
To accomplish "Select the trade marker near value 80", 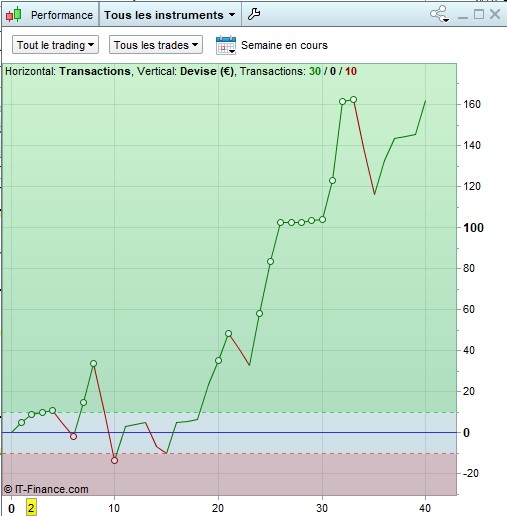I will coord(270,262).
